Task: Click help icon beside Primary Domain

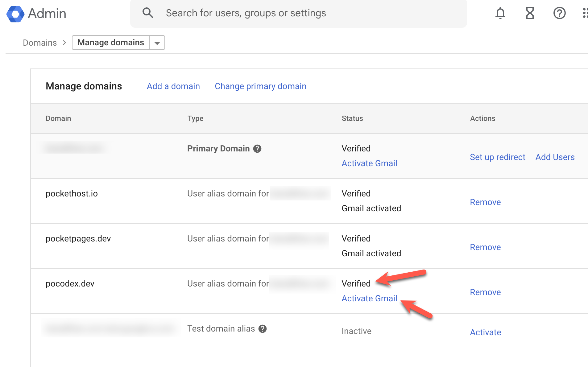Action: click(x=257, y=149)
